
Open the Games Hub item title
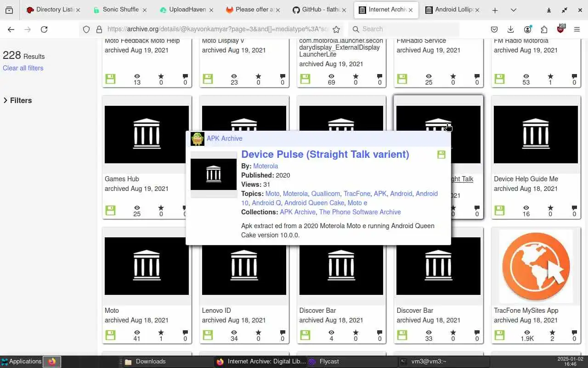click(x=122, y=179)
